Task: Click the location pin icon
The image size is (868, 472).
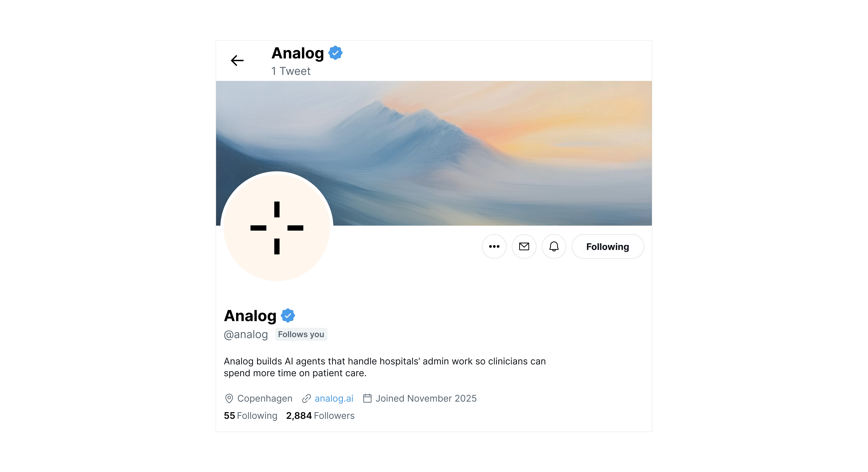Action: pyautogui.click(x=229, y=398)
